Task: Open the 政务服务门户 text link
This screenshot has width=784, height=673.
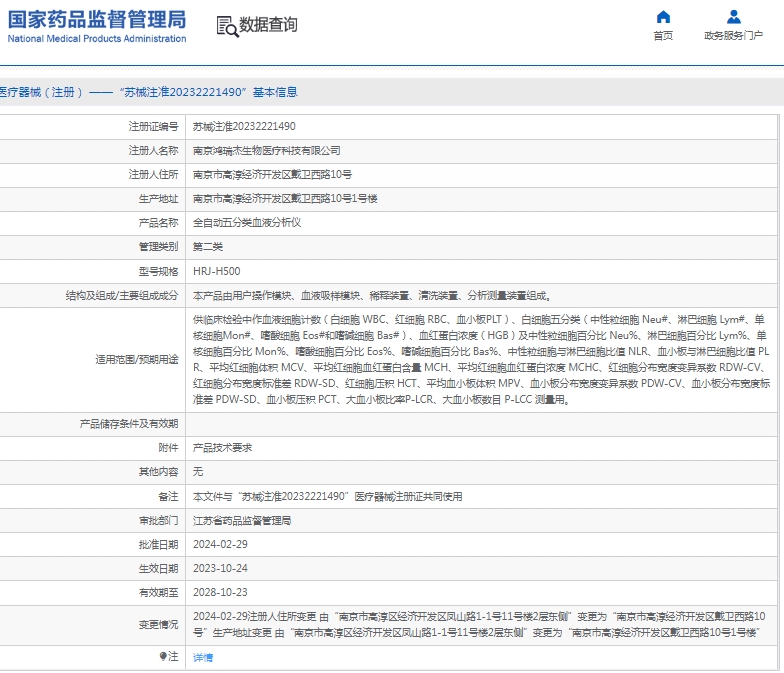Action: click(733, 36)
